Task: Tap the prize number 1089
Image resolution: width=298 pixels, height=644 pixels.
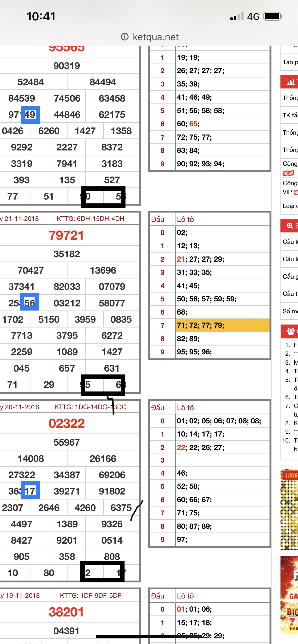Action: point(67,352)
